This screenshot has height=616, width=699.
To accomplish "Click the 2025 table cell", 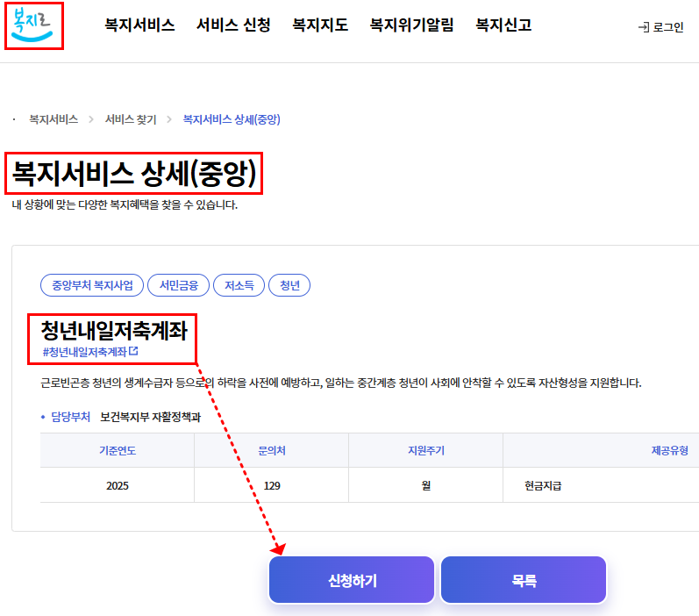I will (118, 485).
